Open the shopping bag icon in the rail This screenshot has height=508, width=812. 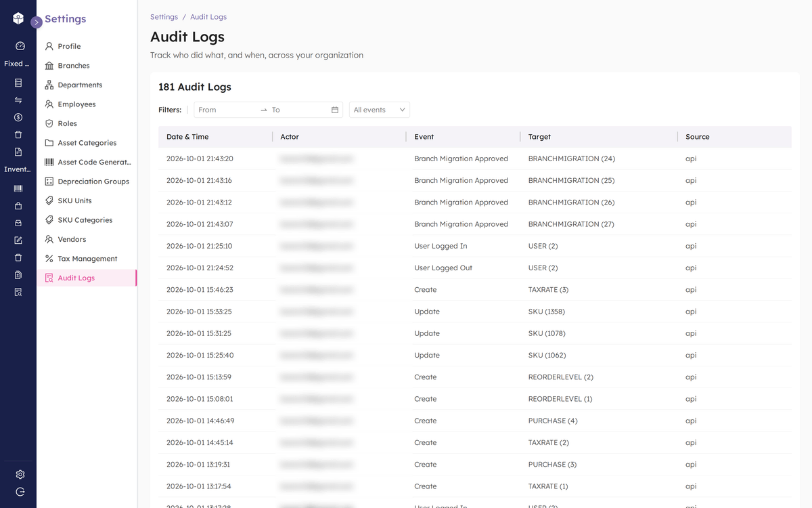pos(18,205)
